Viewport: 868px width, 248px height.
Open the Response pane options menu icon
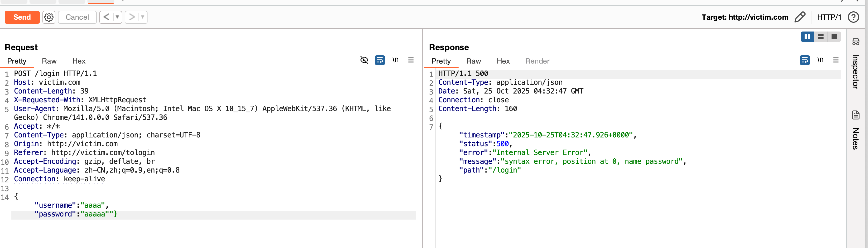click(836, 60)
